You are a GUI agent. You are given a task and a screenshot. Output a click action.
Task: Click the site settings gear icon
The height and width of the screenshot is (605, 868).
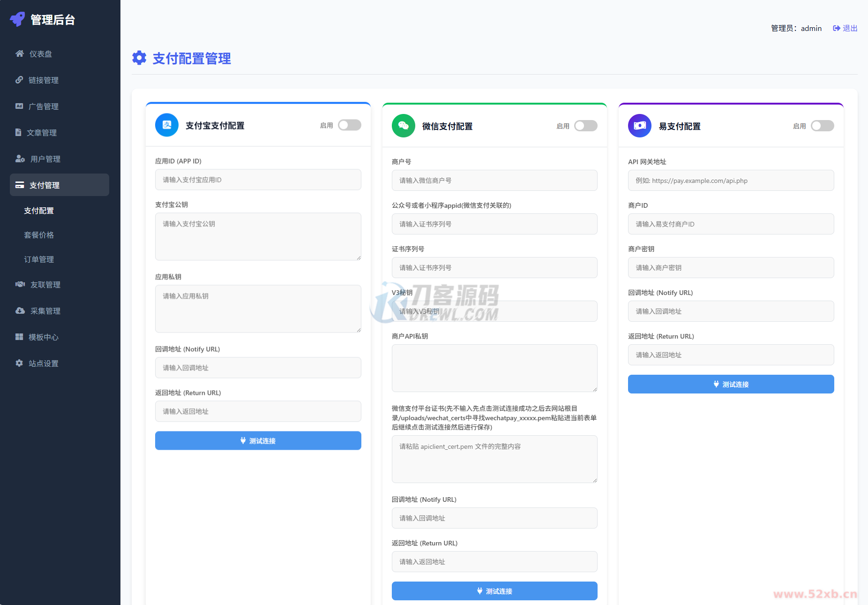click(x=19, y=363)
